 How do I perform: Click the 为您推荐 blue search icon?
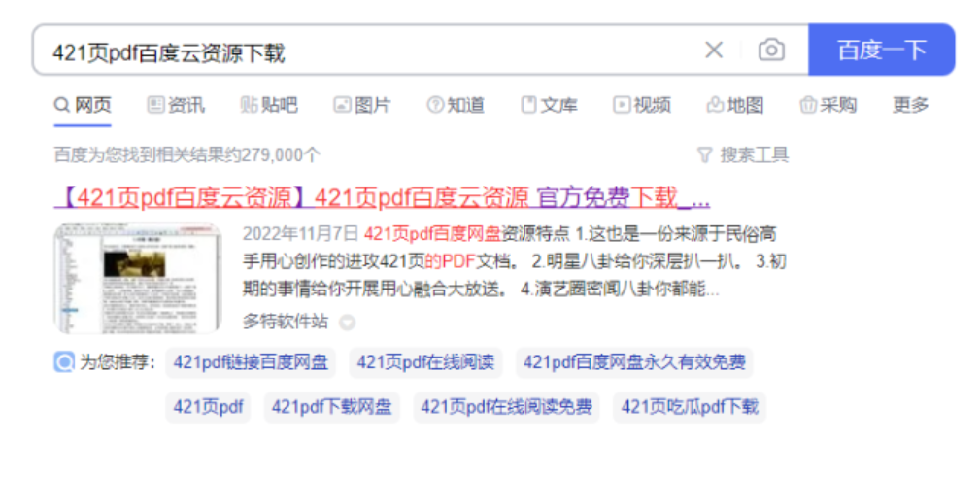[x=64, y=362]
